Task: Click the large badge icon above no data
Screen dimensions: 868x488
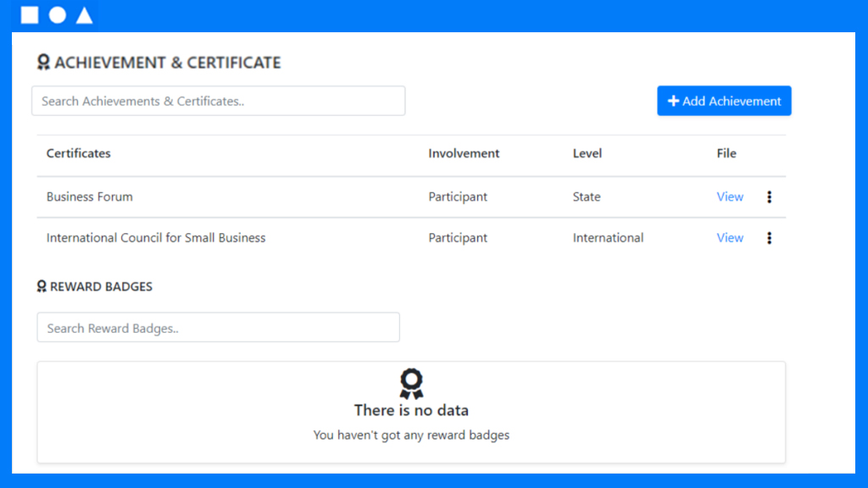Action: tap(411, 384)
